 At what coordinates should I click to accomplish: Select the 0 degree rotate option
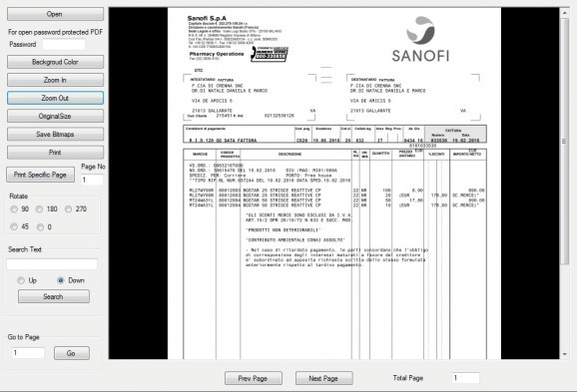coord(40,226)
